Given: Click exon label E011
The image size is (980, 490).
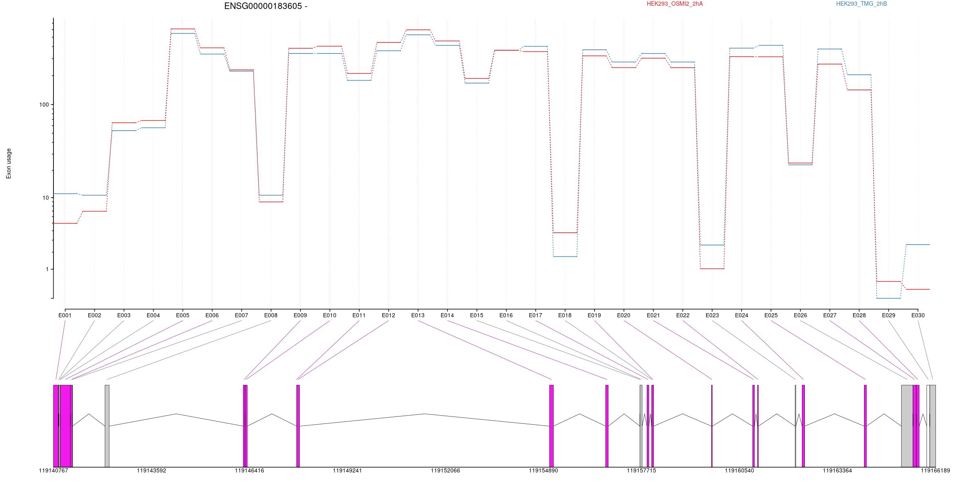Looking at the screenshot, I should click(359, 315).
